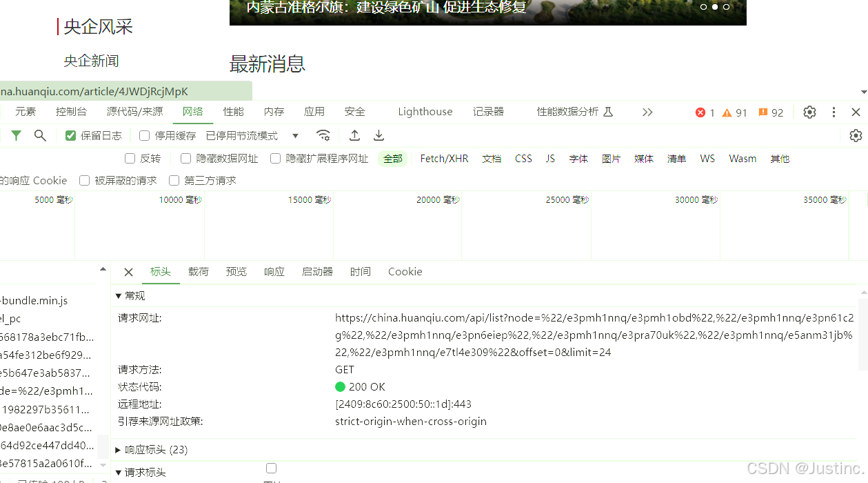Image resolution: width=868 pixels, height=483 pixels.
Task: Click the 10000 毫秒 timeline marker
Action: 180,200
